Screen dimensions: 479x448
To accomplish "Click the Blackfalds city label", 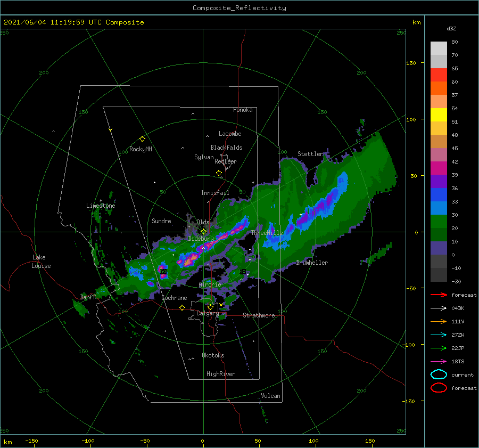I will coord(226,148).
